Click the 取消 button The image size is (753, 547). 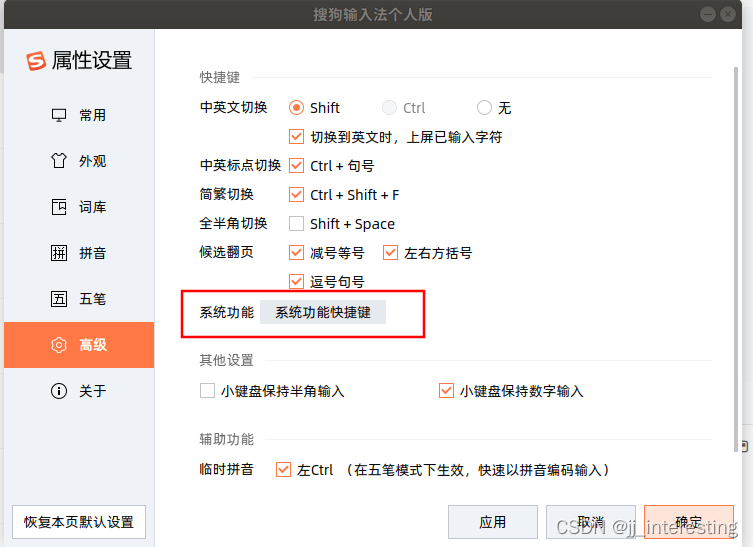point(591,522)
